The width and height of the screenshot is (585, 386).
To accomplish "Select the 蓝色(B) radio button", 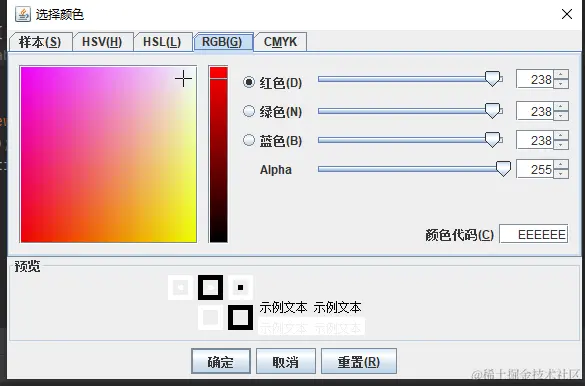I will tap(249, 140).
